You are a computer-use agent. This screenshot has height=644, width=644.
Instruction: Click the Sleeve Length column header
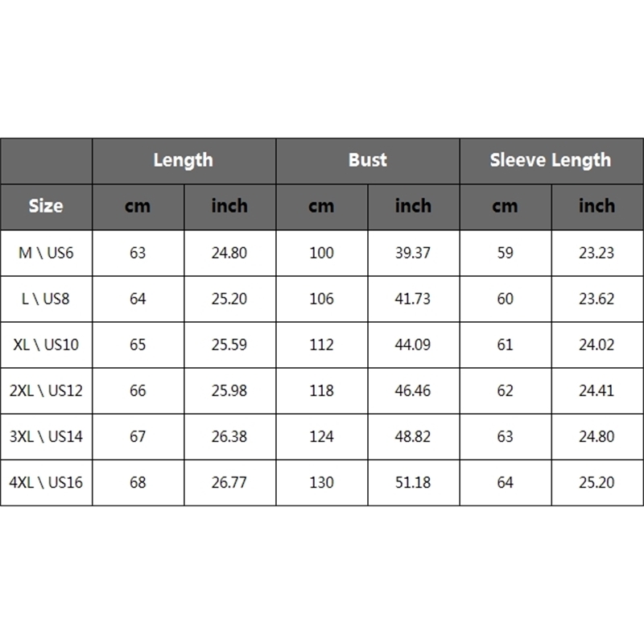551,160
